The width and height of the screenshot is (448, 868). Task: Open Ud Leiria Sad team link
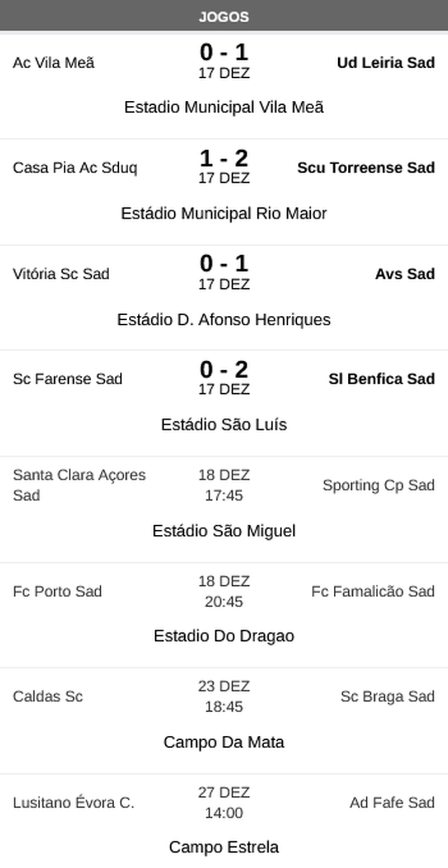tap(385, 63)
